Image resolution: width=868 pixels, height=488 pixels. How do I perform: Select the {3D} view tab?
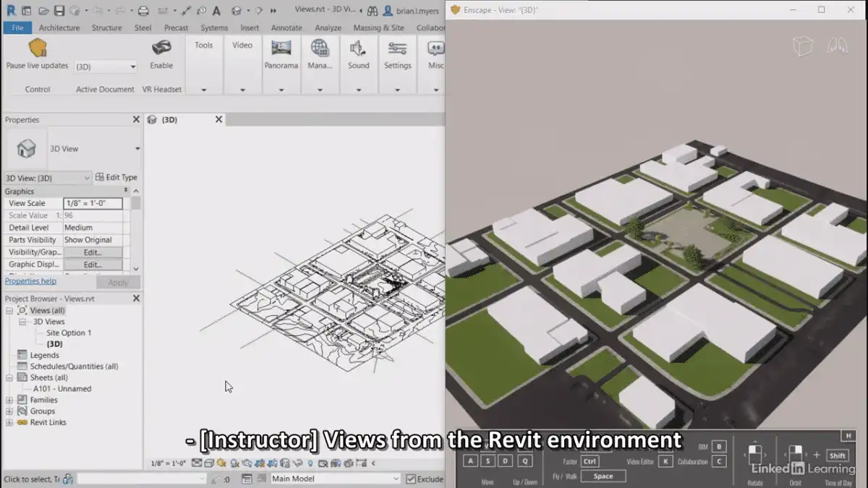pyautogui.click(x=169, y=120)
